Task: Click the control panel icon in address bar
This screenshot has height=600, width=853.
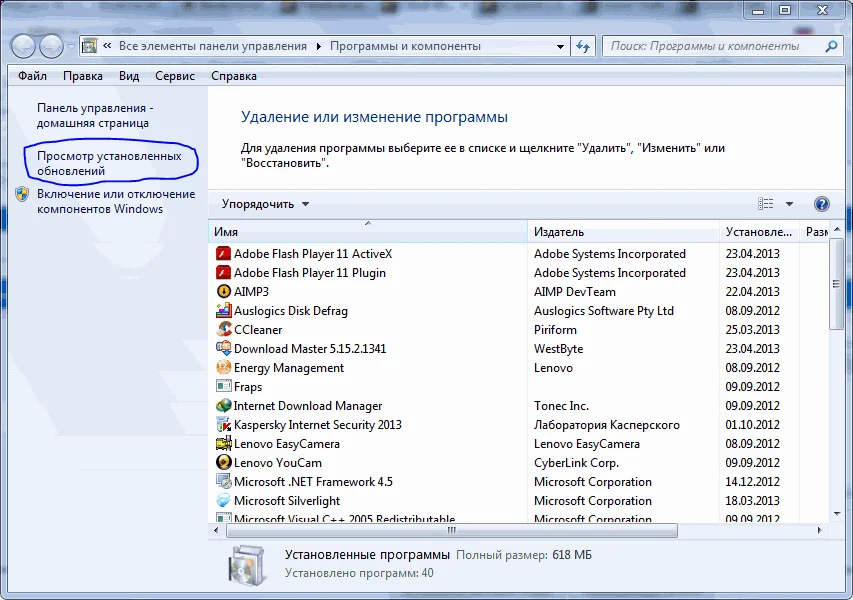Action: click(x=89, y=46)
